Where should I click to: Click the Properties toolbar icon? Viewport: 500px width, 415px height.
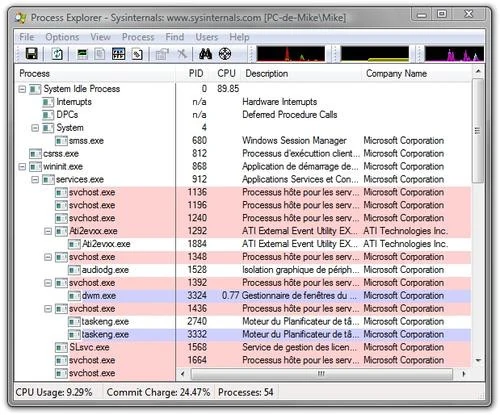(x=162, y=54)
